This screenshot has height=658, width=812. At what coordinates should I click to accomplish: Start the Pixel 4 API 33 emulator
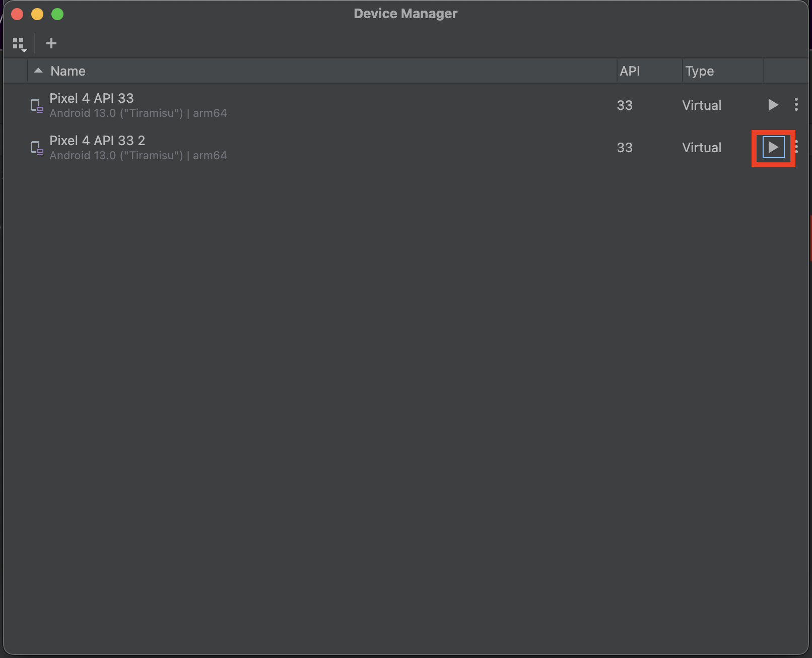[773, 105]
